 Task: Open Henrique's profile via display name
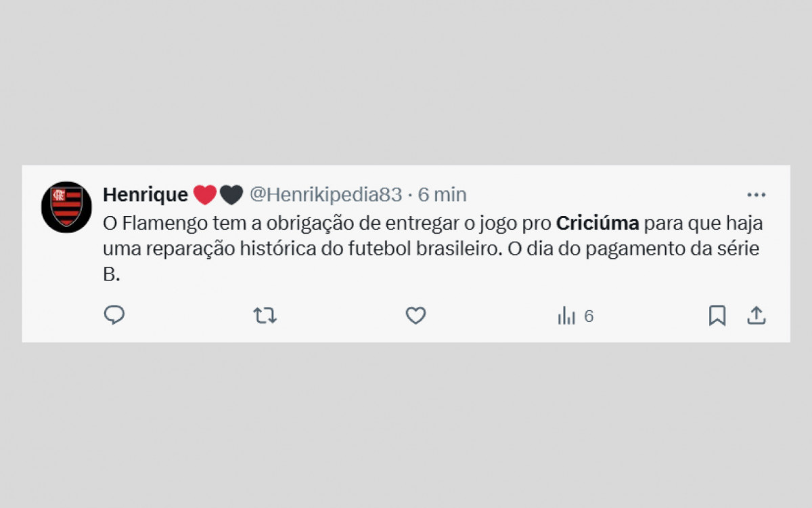tap(145, 194)
